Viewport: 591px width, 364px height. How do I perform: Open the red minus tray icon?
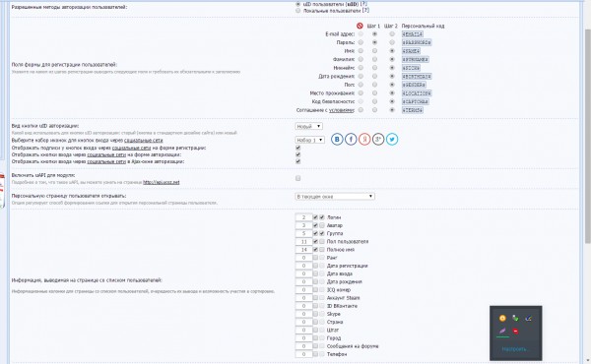click(x=515, y=332)
